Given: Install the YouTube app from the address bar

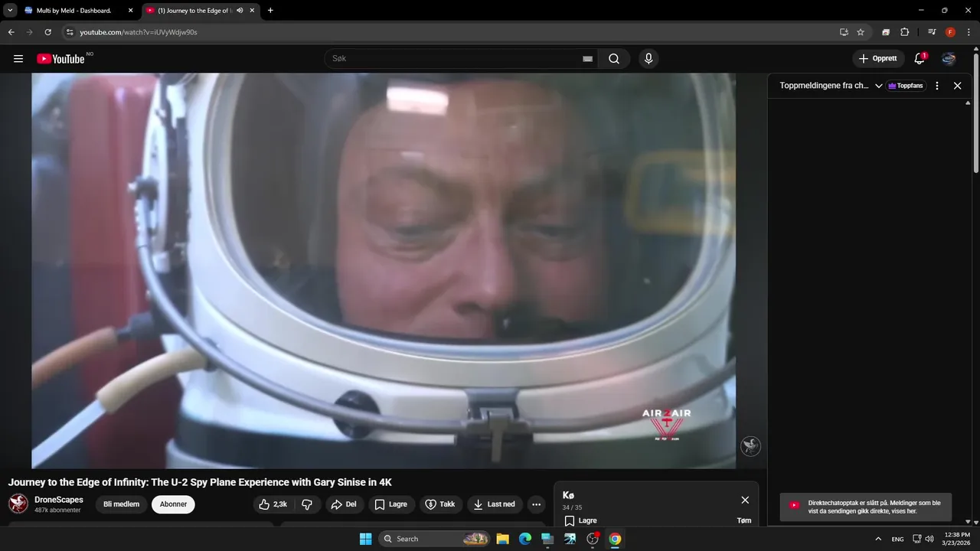Looking at the screenshot, I should (x=844, y=32).
